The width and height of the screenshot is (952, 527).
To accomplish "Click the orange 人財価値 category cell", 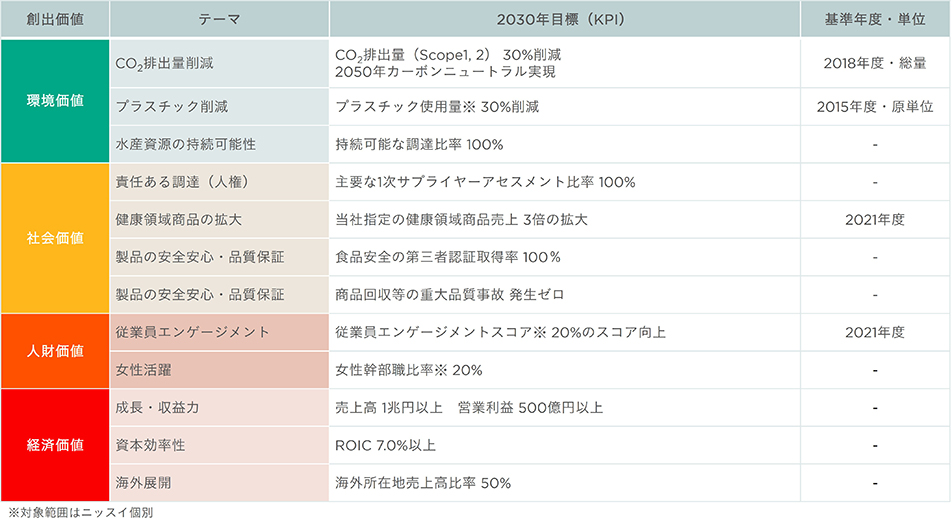I will coord(55,351).
